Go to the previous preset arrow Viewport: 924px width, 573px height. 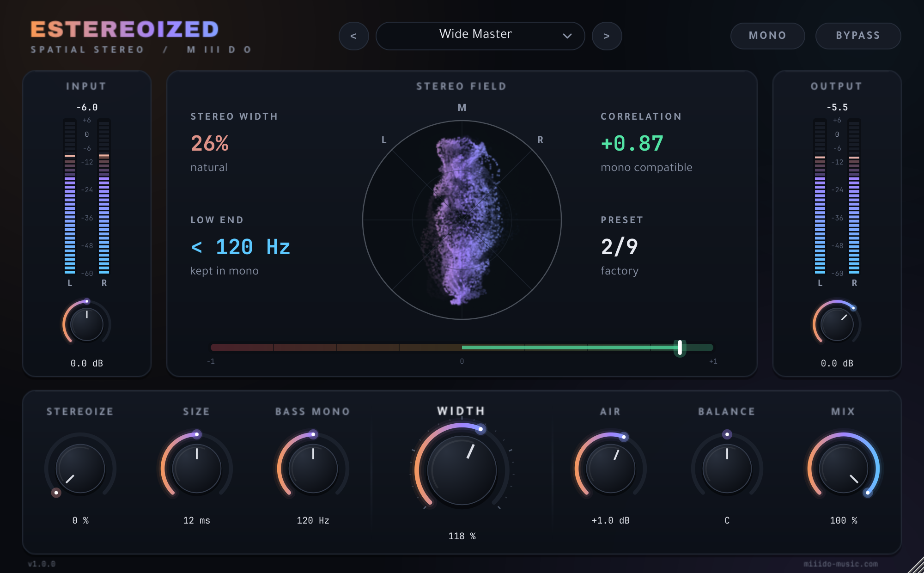pyautogui.click(x=353, y=36)
